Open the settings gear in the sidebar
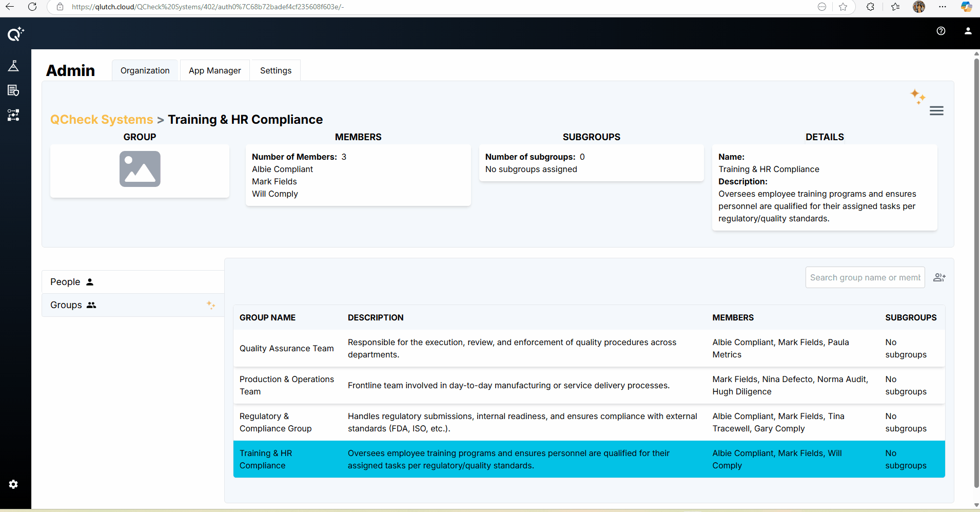 (x=13, y=484)
